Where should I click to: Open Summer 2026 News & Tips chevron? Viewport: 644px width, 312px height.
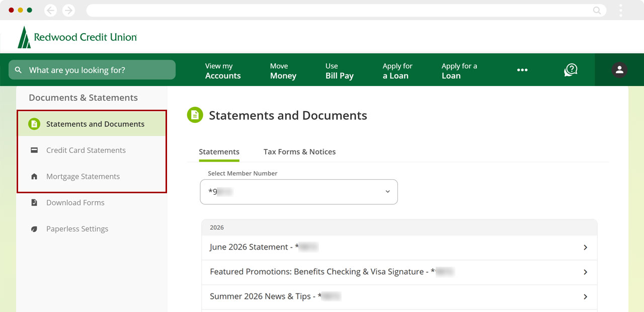pos(586,296)
